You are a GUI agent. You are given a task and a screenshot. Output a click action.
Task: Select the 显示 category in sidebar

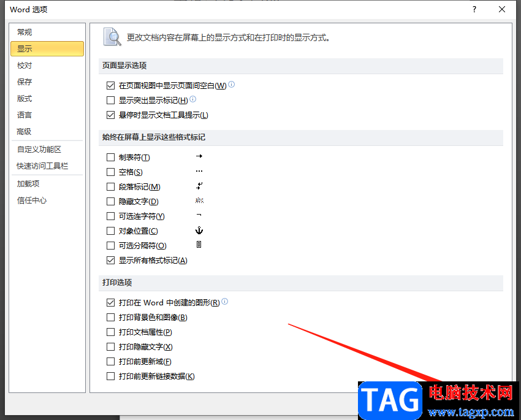(x=47, y=48)
